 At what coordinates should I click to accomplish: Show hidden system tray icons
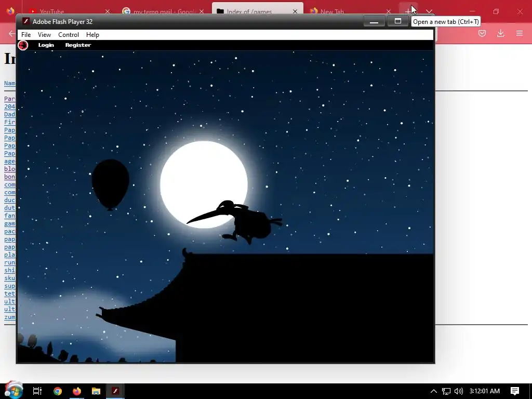click(x=434, y=391)
